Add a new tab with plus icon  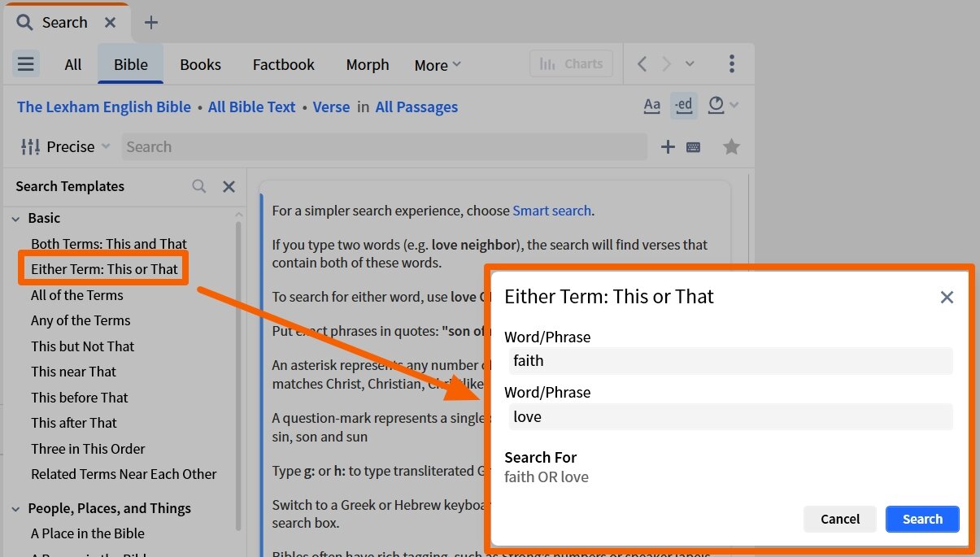tap(150, 23)
